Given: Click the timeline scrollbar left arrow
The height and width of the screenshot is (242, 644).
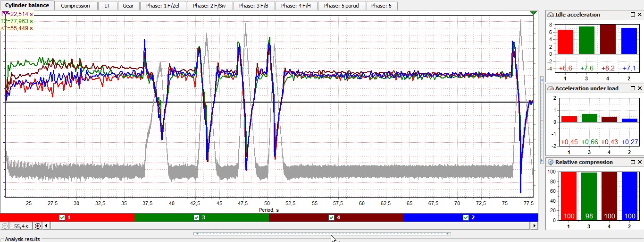Looking at the screenshot, I should point(47,226).
